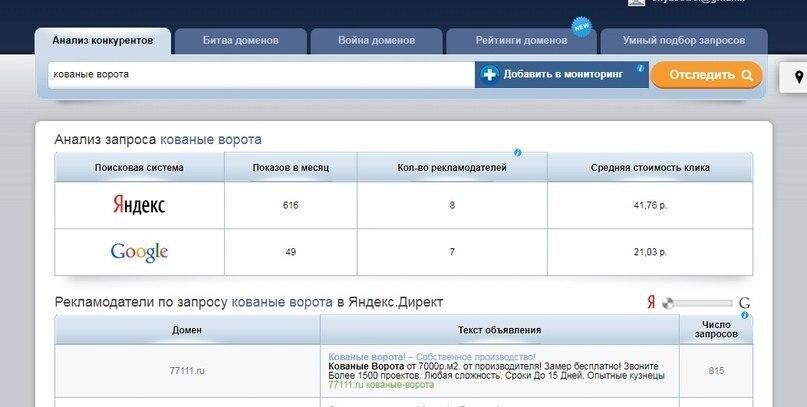
Task: Click Google advertisers count 7
Action: point(452,252)
